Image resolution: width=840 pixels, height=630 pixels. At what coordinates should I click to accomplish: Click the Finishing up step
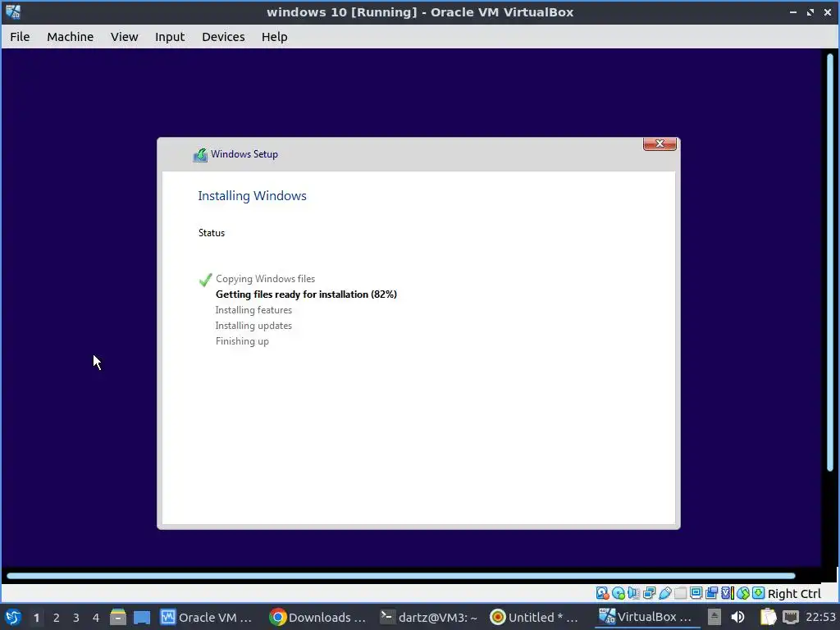[x=242, y=341]
